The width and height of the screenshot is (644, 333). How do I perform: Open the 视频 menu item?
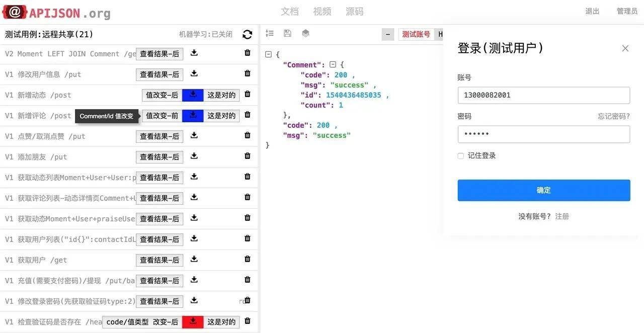pyautogui.click(x=322, y=12)
